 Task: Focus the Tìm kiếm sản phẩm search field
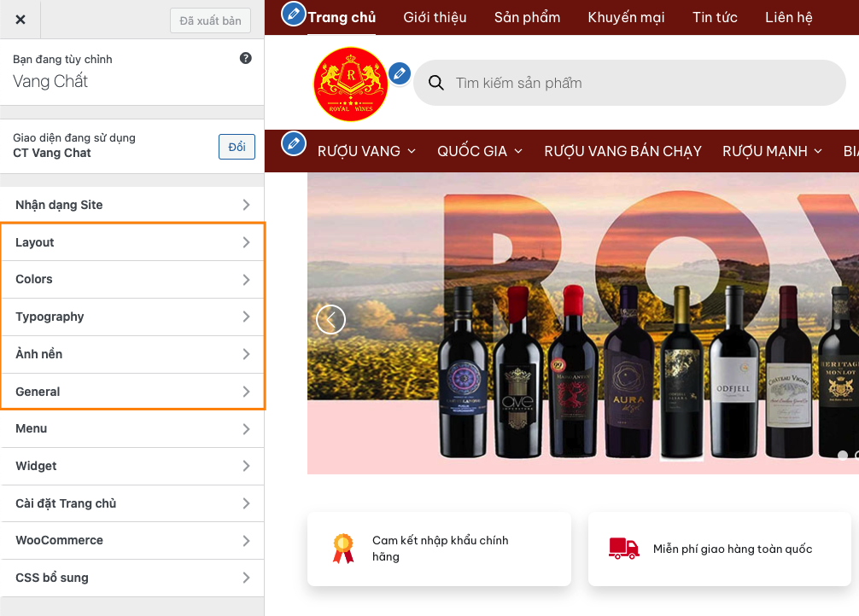[629, 83]
